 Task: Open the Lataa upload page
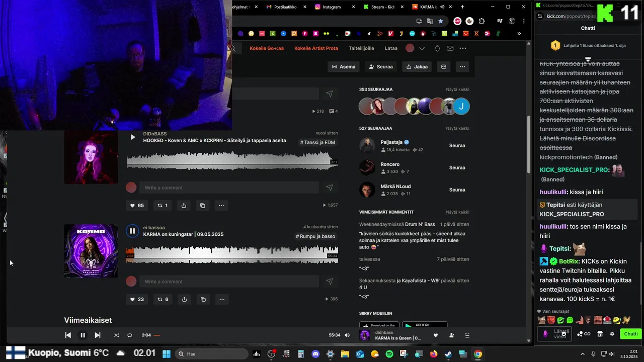point(391,48)
